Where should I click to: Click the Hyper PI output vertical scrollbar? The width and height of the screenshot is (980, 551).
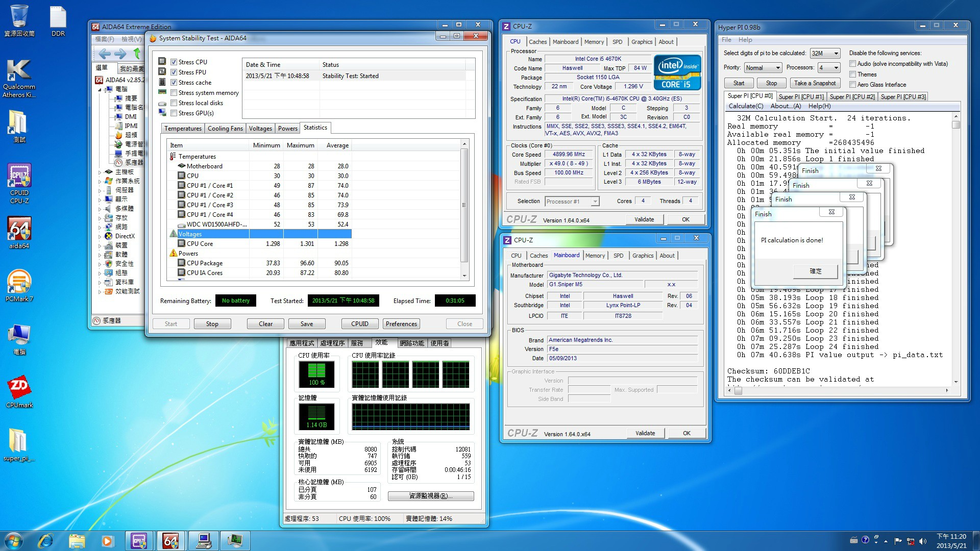[x=956, y=249]
